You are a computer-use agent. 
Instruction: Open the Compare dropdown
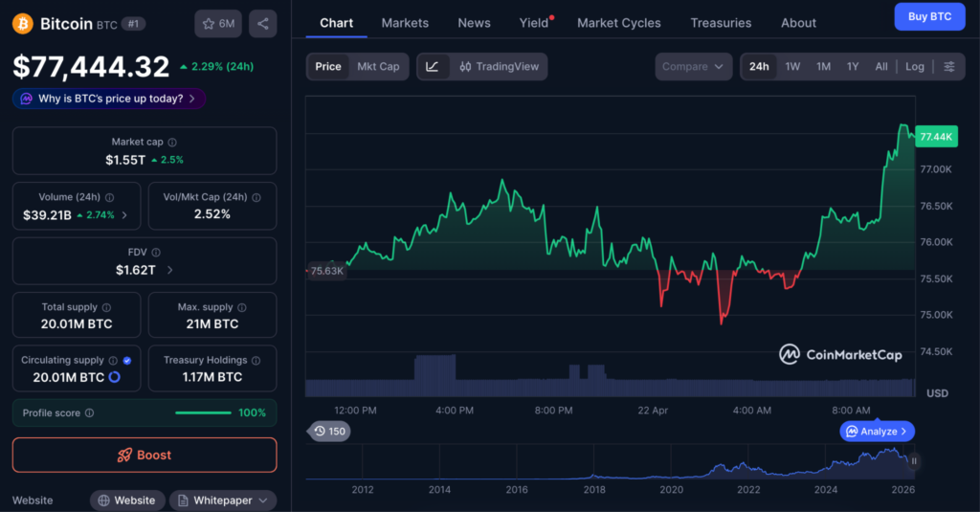(x=694, y=67)
